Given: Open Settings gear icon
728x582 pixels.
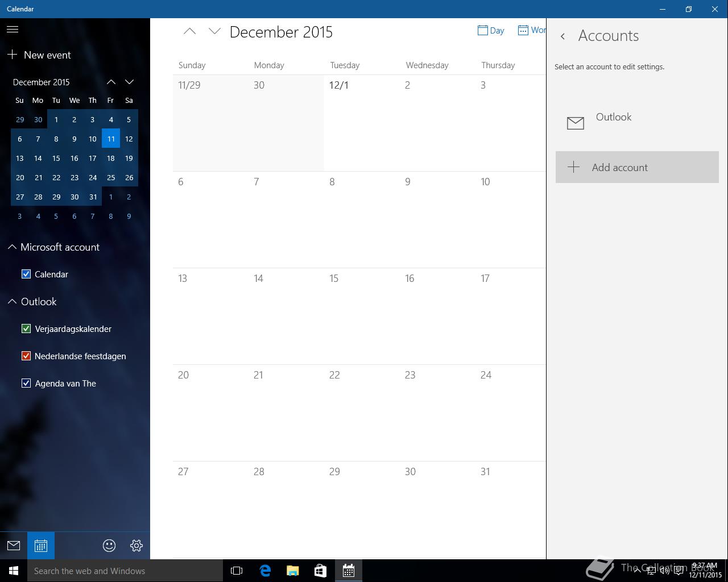Looking at the screenshot, I should pos(136,546).
